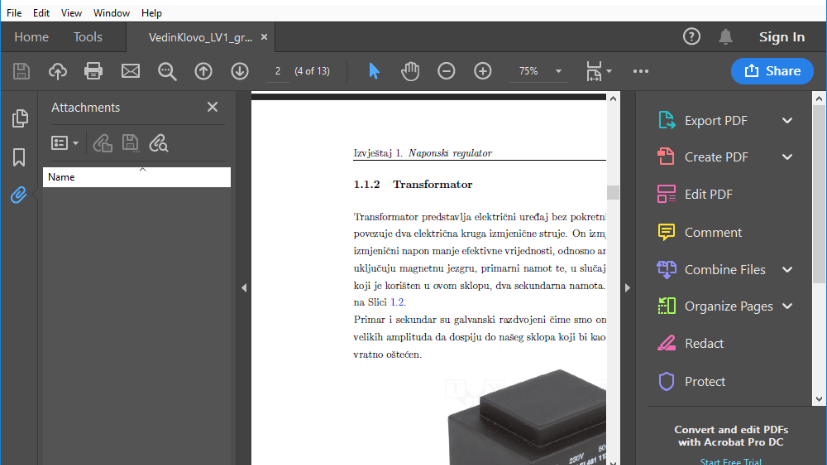This screenshot has height=465, width=827.
Task: Open page thumbnails panel icon
Action: pos(19,119)
